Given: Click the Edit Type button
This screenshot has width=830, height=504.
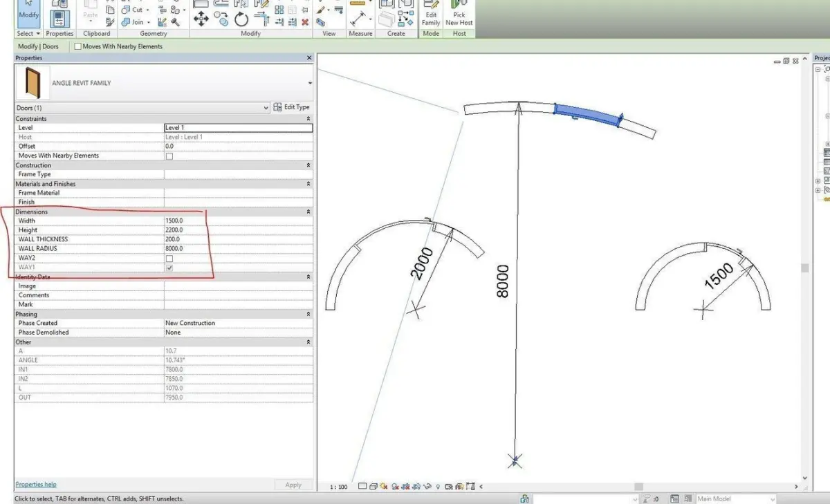Looking at the screenshot, I should click(x=291, y=107).
